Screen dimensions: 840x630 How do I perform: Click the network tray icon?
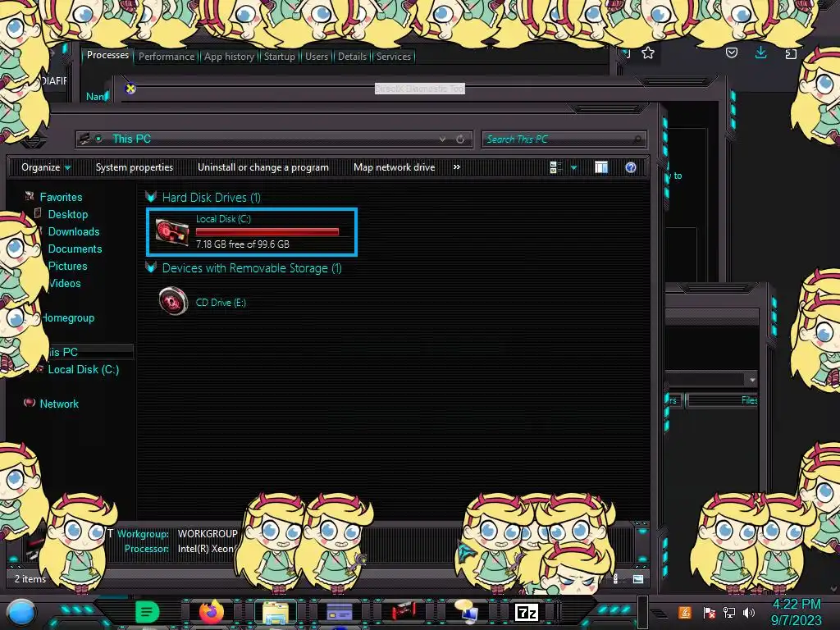tap(728, 612)
